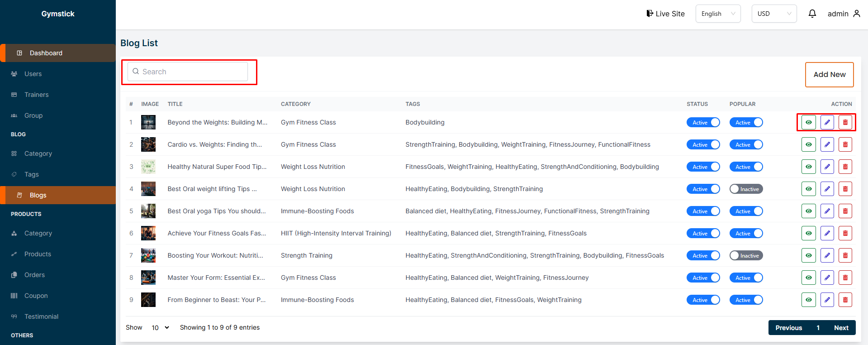Open the Live Site link
Viewport: 868px width, 345px height.
tap(665, 14)
